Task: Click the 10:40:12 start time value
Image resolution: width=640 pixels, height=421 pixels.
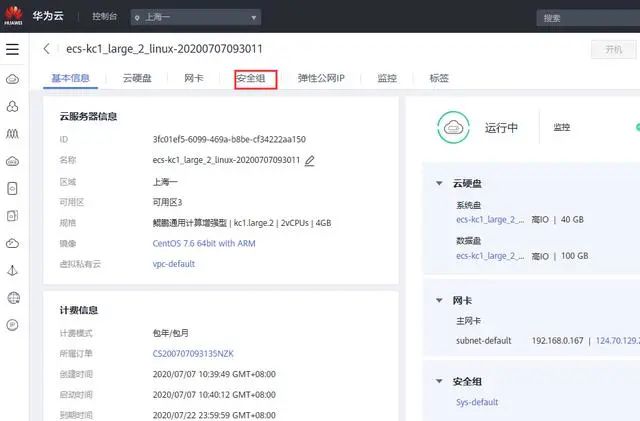Action: click(214, 394)
